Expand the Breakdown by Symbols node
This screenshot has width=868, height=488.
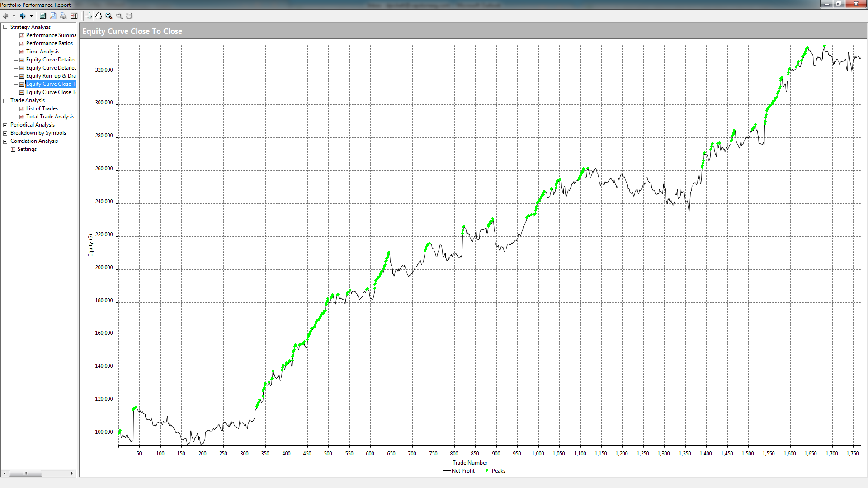tap(5, 133)
